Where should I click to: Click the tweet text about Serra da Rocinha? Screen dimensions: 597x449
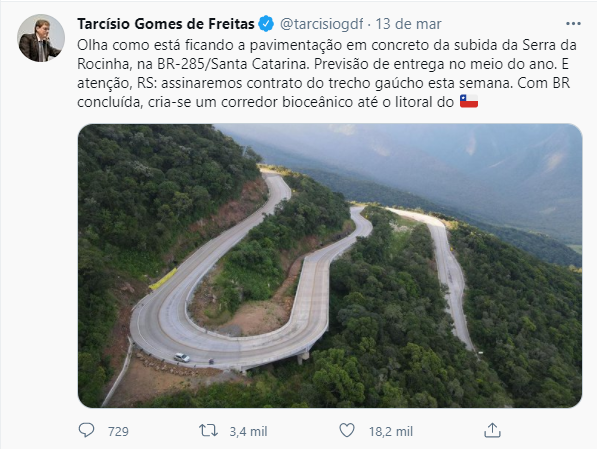tap(327, 73)
